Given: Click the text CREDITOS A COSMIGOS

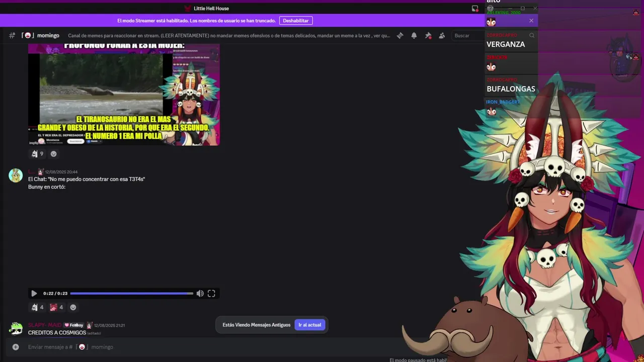Looking at the screenshot, I should 57,333.
